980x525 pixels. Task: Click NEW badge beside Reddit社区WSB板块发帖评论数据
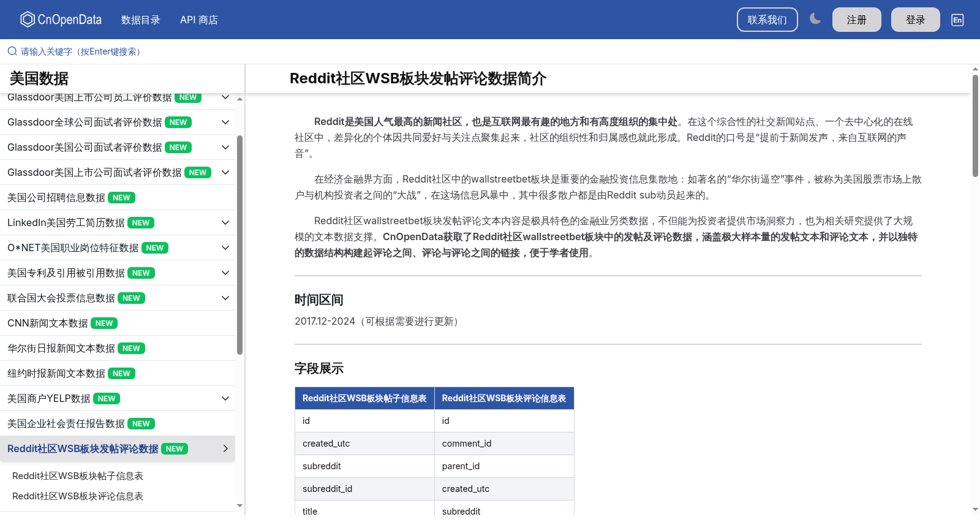tap(175, 448)
